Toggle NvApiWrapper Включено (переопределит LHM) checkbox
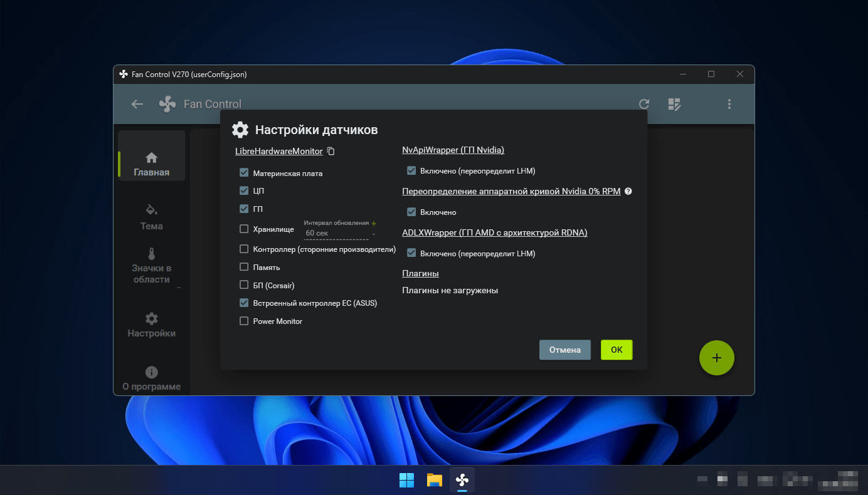Viewport: 868px width, 495px height. click(x=411, y=170)
